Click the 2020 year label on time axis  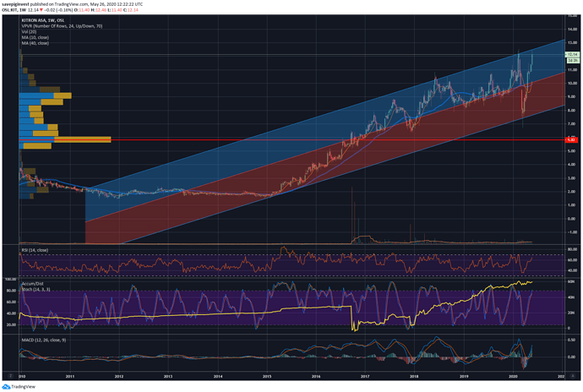point(513,377)
